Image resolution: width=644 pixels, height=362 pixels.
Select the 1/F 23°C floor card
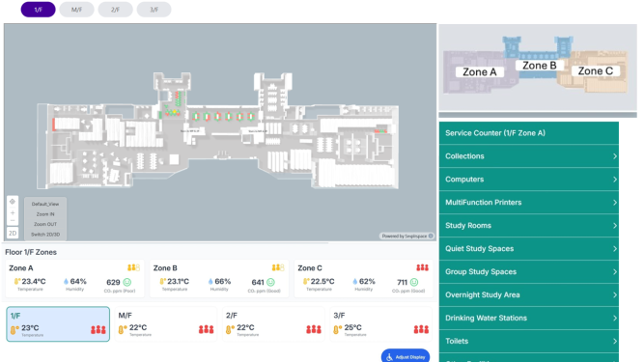[58, 324]
